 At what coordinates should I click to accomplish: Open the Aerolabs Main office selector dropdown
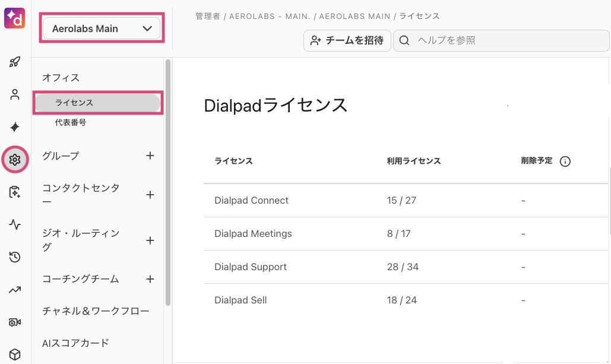click(101, 27)
